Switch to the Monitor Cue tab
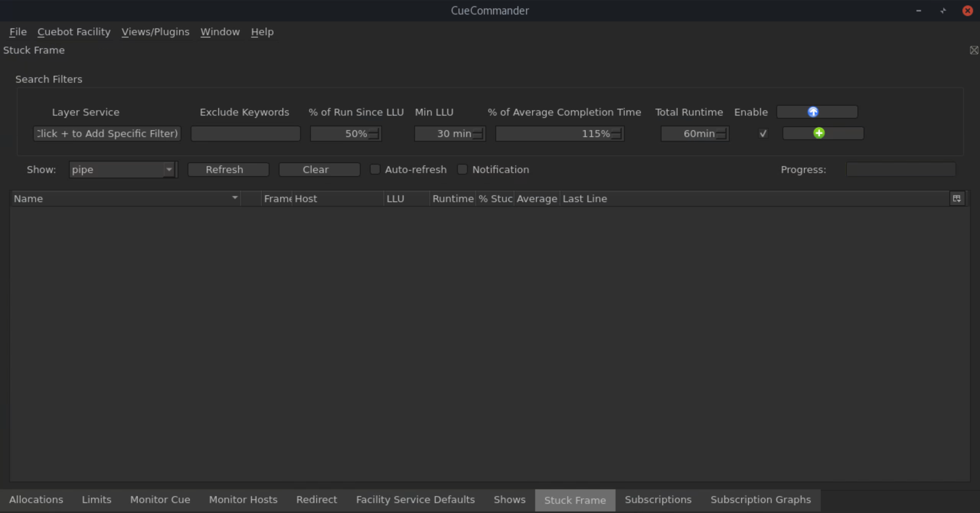 click(x=160, y=500)
